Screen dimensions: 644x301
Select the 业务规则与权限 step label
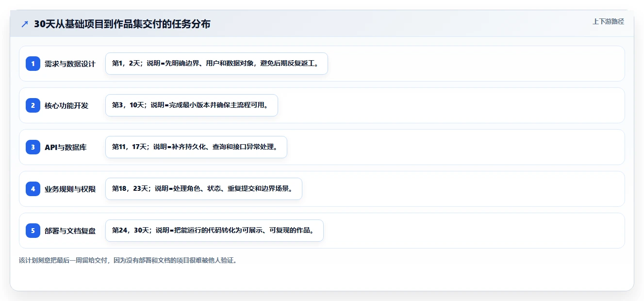[70, 189]
